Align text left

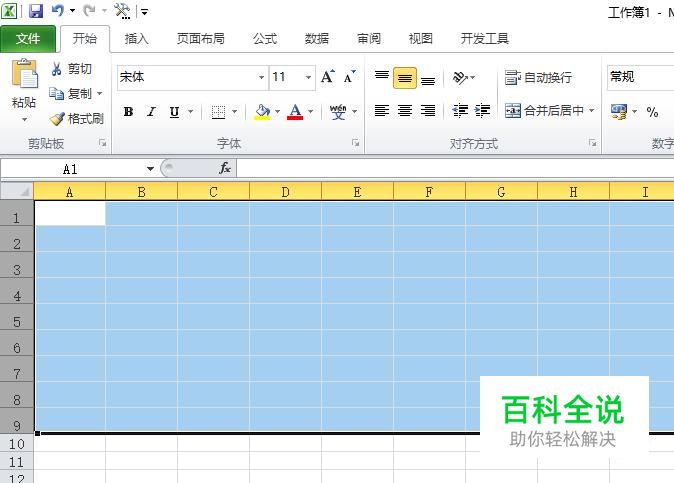382,111
